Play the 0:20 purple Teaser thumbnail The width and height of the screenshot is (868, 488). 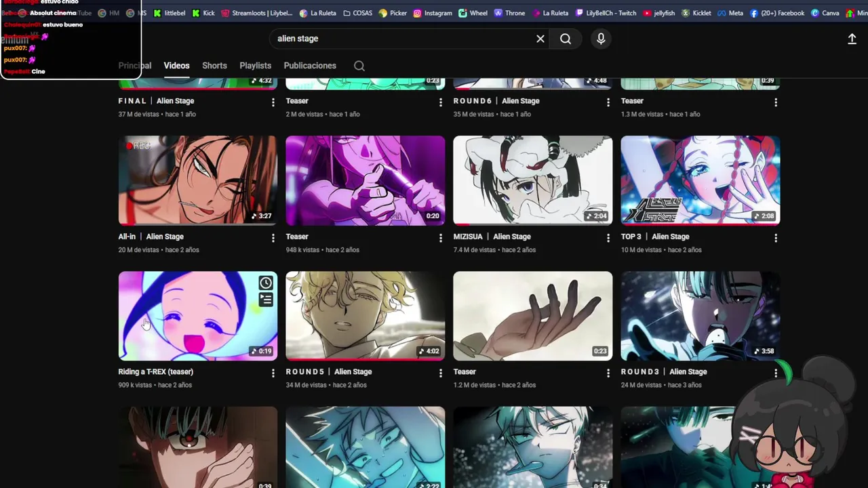[x=366, y=180]
